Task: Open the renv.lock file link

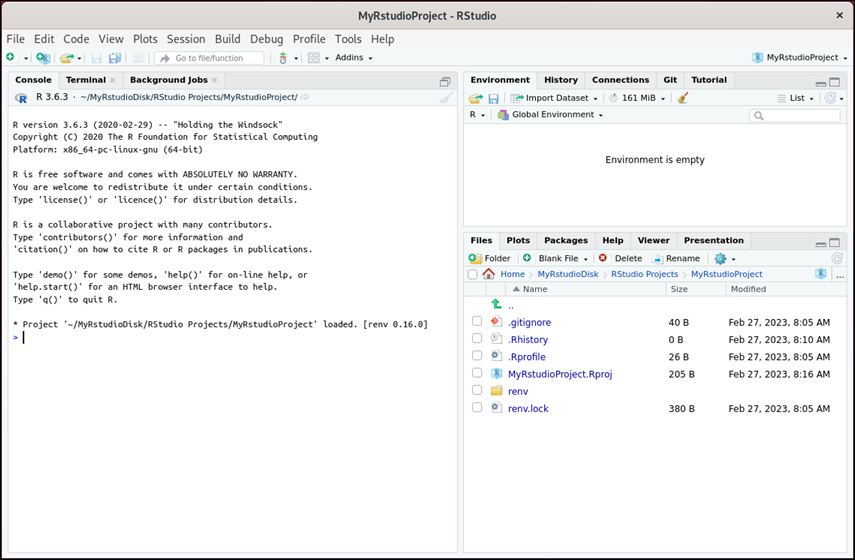Action: click(x=528, y=408)
